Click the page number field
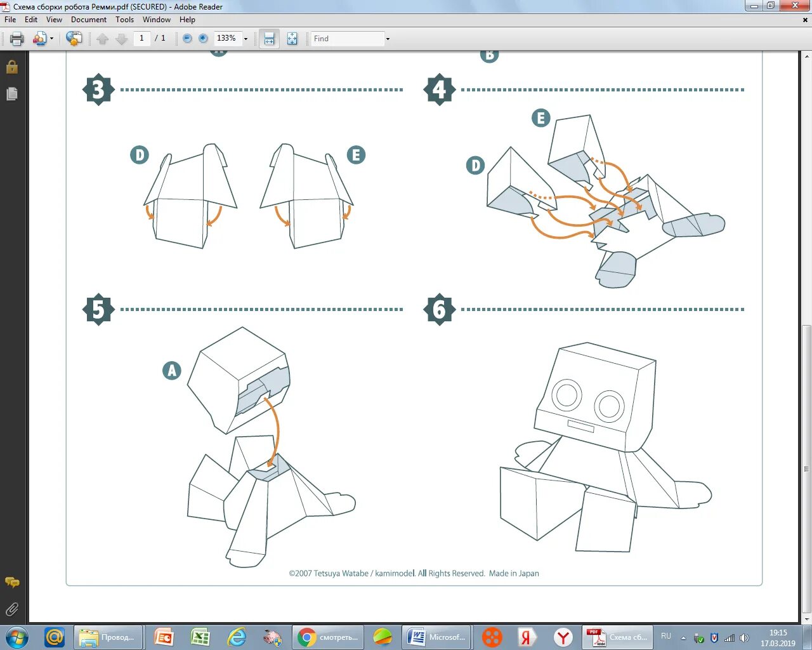Image resolution: width=812 pixels, height=650 pixels. pos(141,38)
